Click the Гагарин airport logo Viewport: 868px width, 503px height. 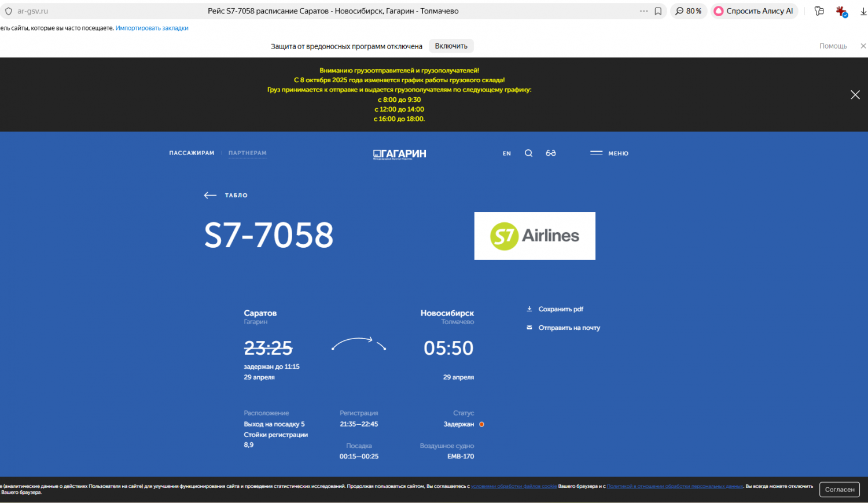[399, 154]
